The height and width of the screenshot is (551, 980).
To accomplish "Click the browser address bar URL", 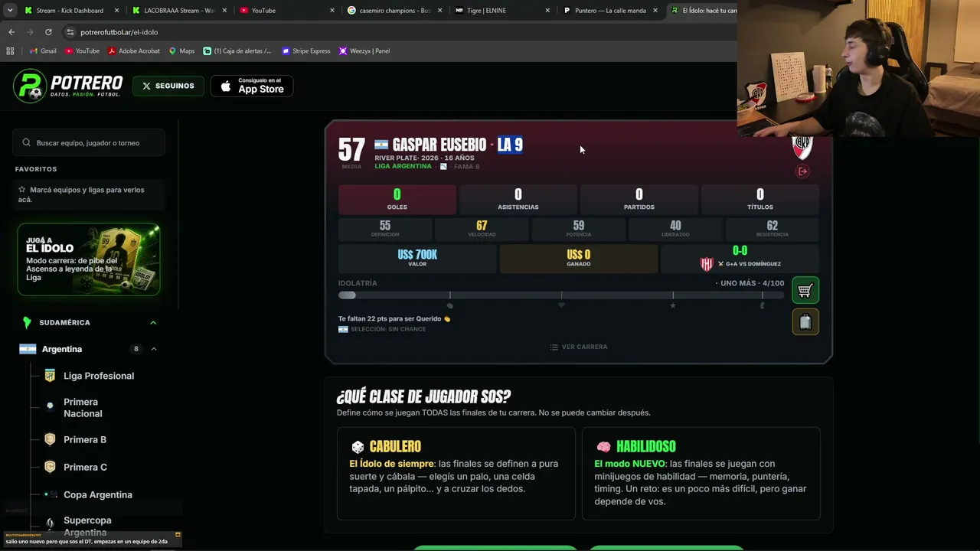I will tap(119, 32).
